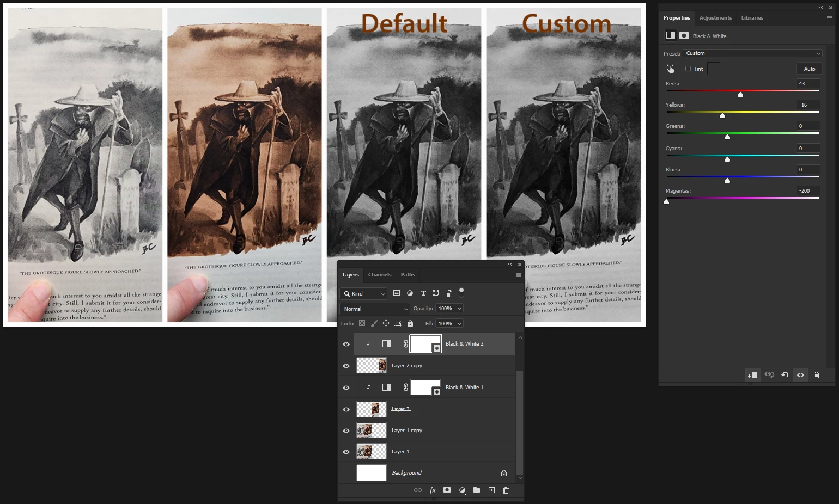Filter layers by adjustment layers icon
The width and height of the screenshot is (839, 504).
click(x=410, y=293)
